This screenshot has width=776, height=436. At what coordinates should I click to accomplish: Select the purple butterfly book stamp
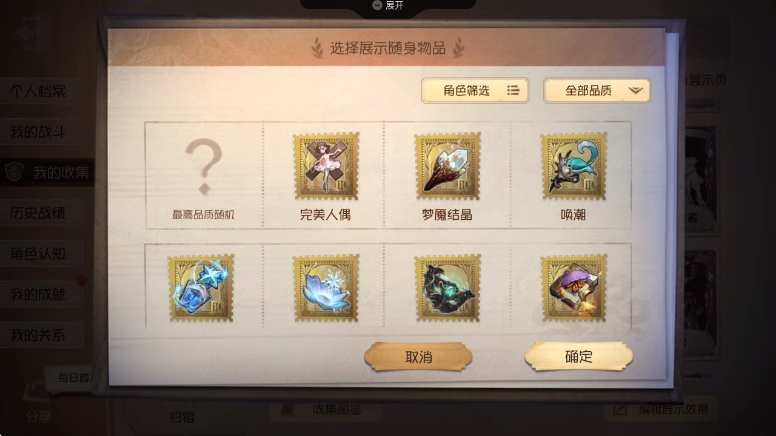click(574, 288)
